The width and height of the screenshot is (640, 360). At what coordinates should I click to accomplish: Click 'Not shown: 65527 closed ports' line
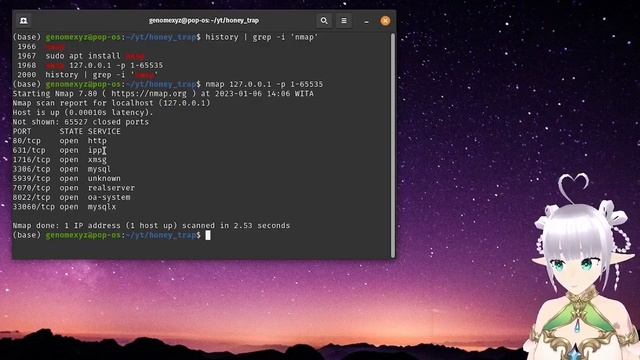click(x=80, y=122)
